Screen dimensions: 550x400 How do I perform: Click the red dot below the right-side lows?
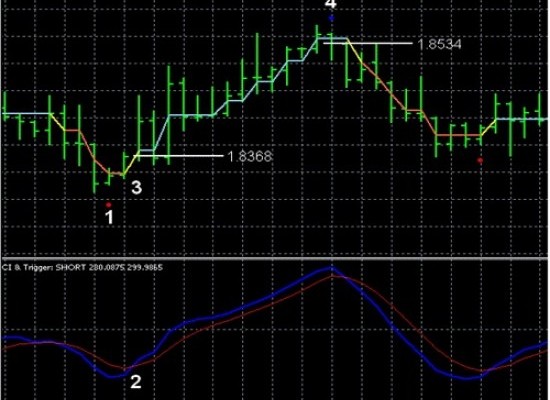(x=480, y=161)
